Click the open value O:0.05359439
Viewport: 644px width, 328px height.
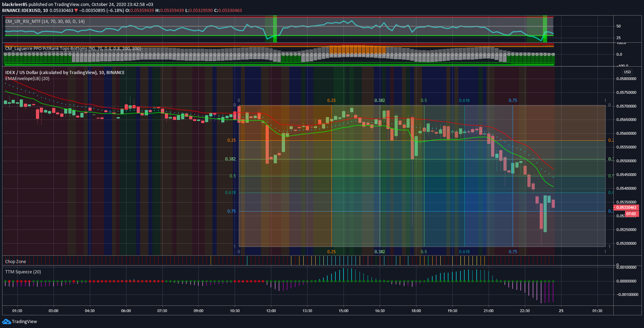coord(140,10)
